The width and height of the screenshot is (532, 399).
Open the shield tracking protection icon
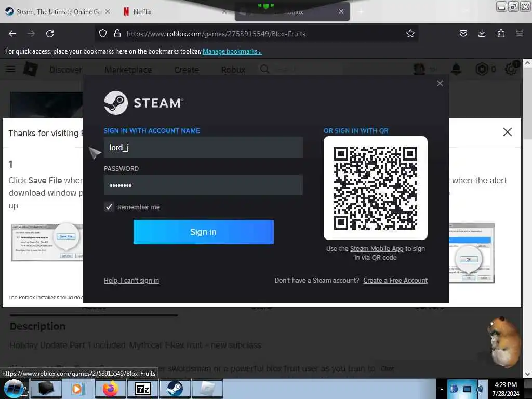click(x=103, y=33)
